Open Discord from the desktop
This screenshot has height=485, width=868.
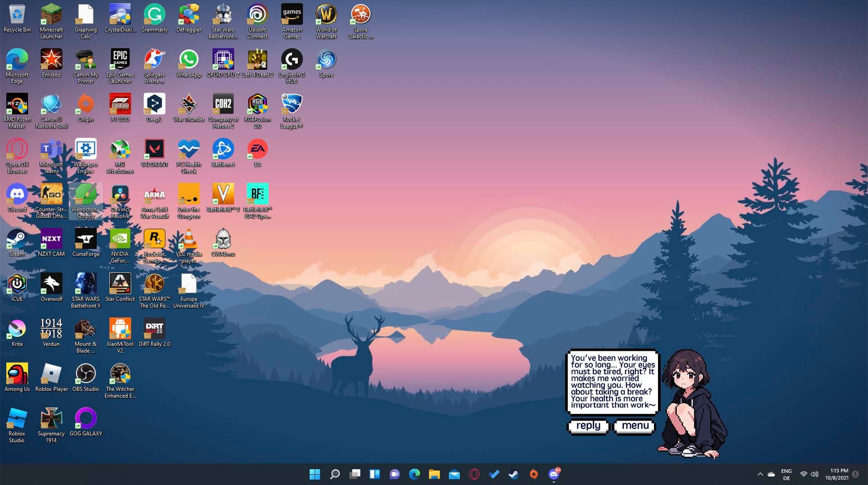click(17, 194)
